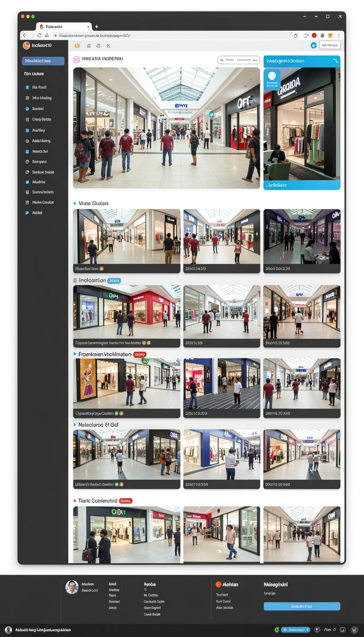Click the browser reload icon

coord(39,36)
